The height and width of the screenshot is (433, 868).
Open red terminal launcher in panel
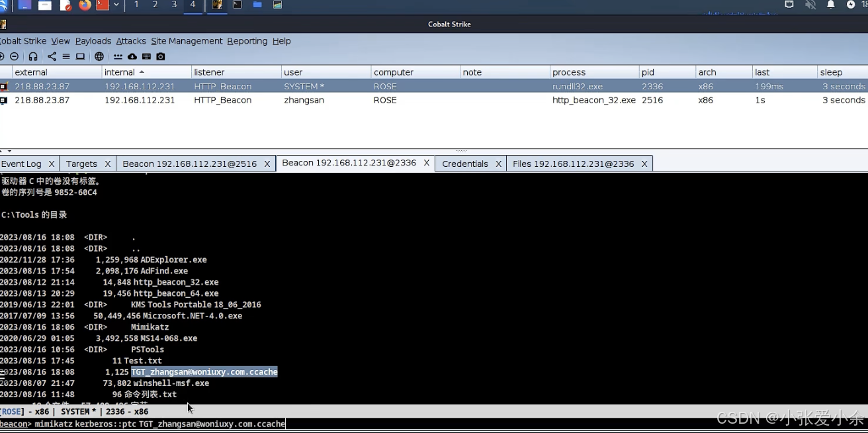pos(103,5)
